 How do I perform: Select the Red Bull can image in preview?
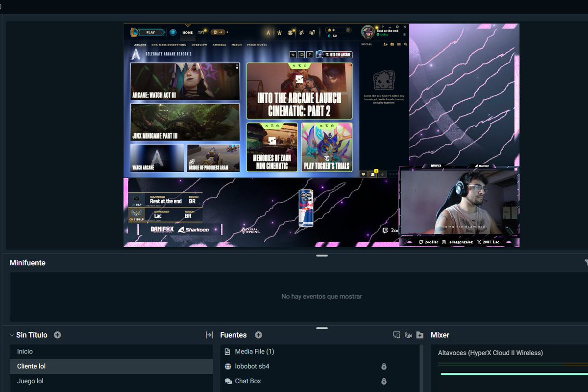pos(306,208)
